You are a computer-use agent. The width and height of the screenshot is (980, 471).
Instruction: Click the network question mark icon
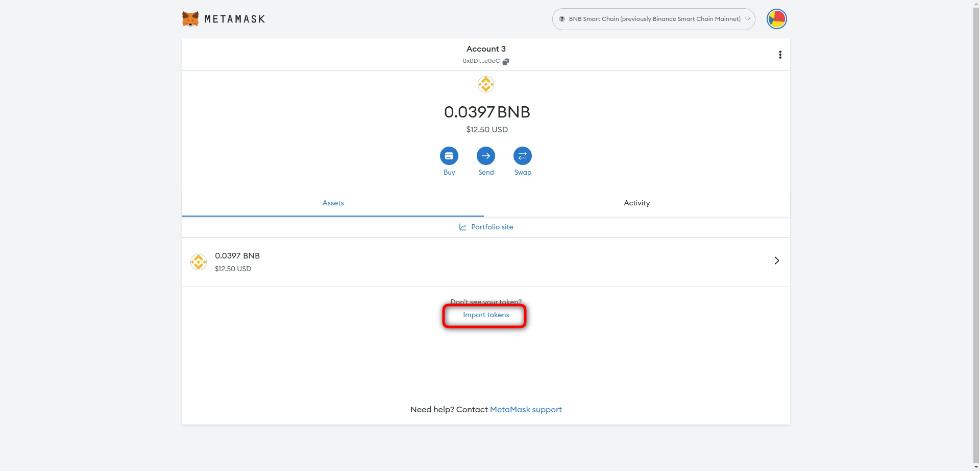point(562,19)
